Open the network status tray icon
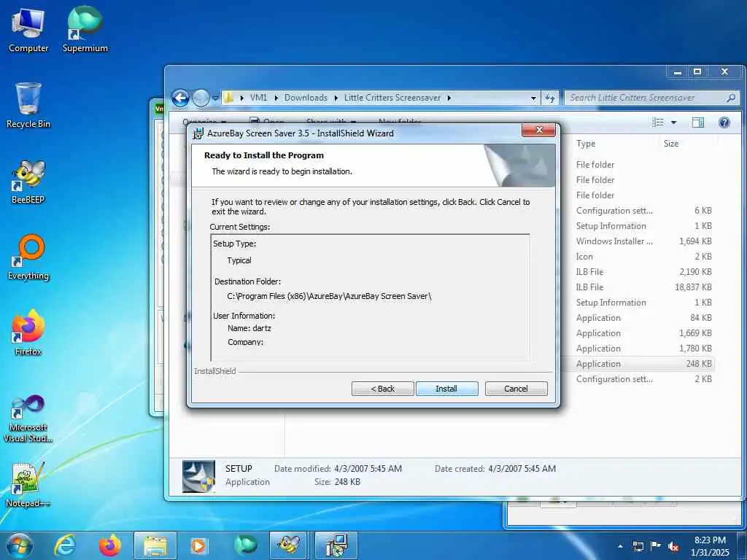The image size is (747, 560). pyautogui.click(x=638, y=546)
